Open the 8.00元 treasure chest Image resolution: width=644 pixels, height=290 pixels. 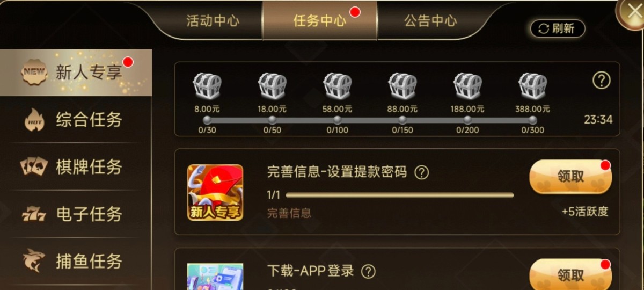(x=207, y=86)
